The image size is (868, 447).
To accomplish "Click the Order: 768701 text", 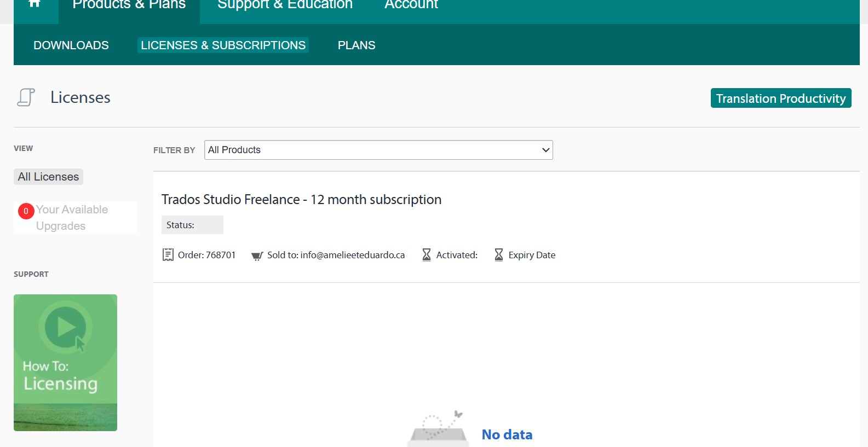I will click(206, 255).
